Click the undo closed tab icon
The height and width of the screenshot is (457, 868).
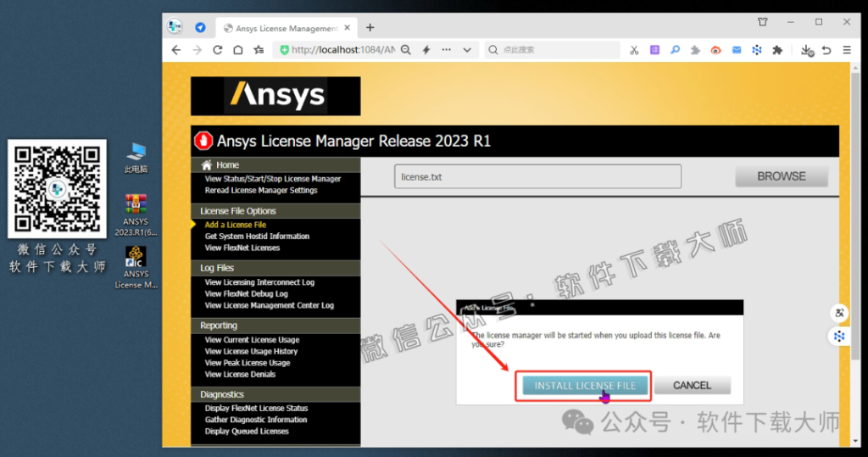(826, 50)
